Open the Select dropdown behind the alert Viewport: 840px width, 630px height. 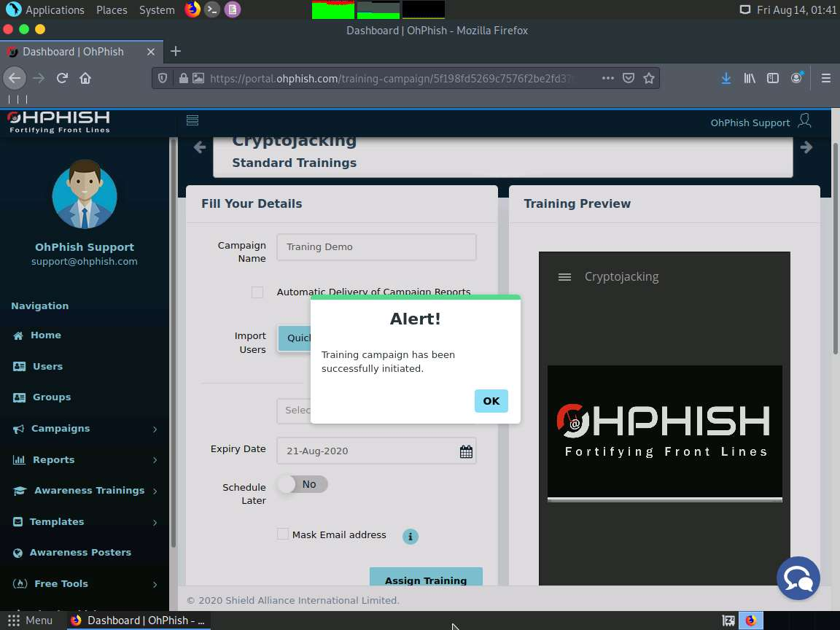[x=294, y=411]
